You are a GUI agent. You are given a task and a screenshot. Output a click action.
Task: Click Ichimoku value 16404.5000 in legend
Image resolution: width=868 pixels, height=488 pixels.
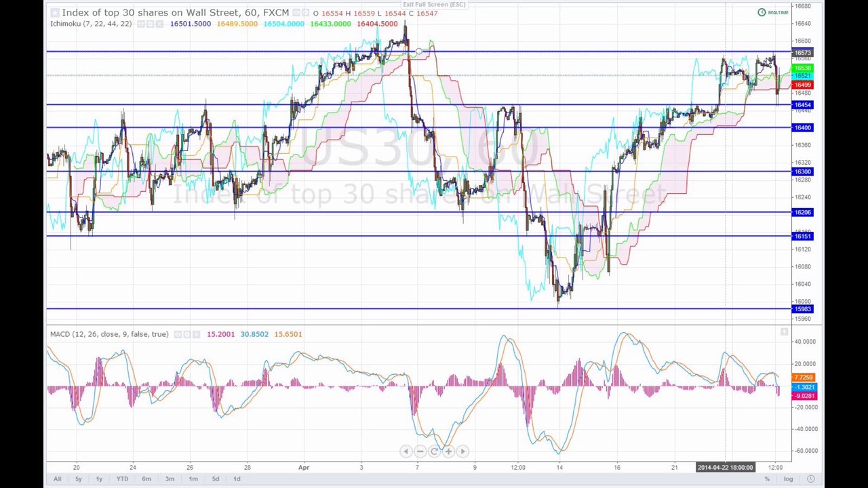coord(377,24)
